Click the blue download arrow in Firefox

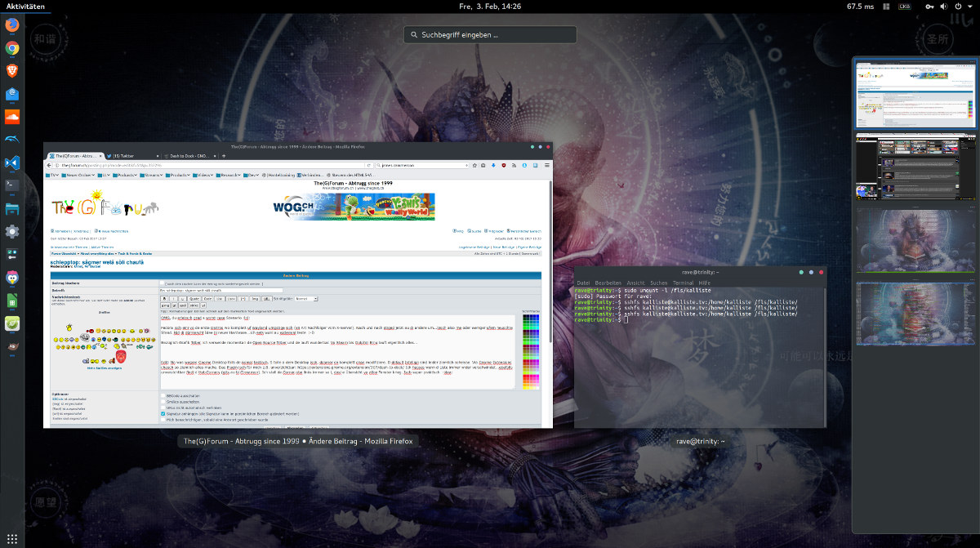coord(492,164)
